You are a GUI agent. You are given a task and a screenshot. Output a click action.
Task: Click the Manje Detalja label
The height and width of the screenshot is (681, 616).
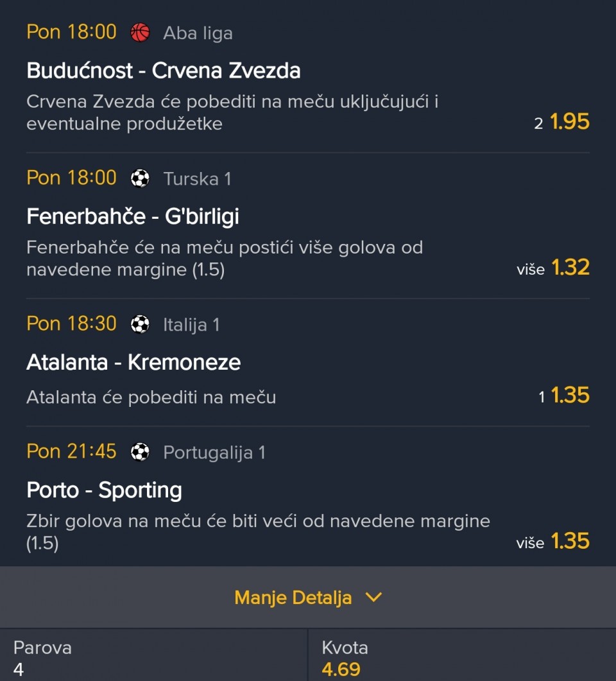click(293, 598)
